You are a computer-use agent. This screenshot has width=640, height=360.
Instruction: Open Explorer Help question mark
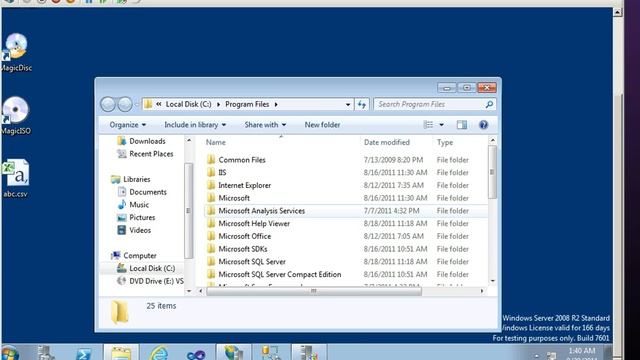pyautogui.click(x=483, y=125)
